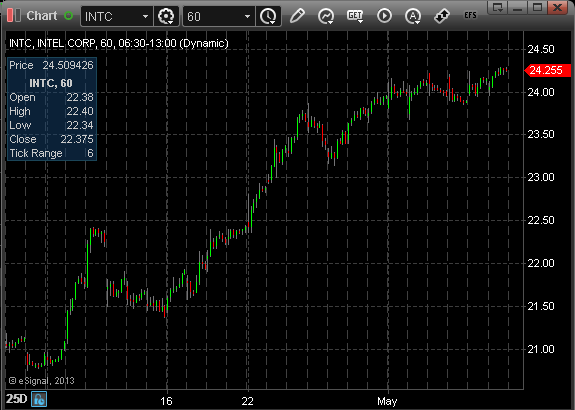This screenshot has width=575, height=410.
Task: Click the red pause bars icon beside Chart
Action: pos(14,16)
